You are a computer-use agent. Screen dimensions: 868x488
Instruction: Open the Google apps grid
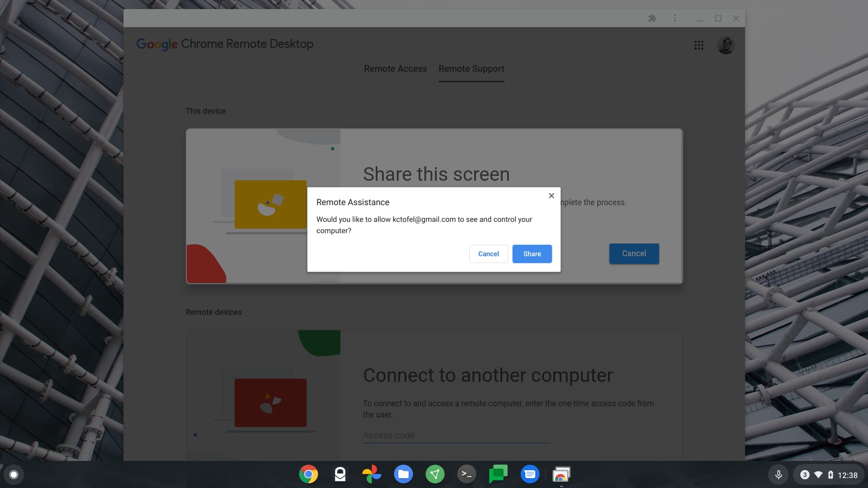pos(699,45)
